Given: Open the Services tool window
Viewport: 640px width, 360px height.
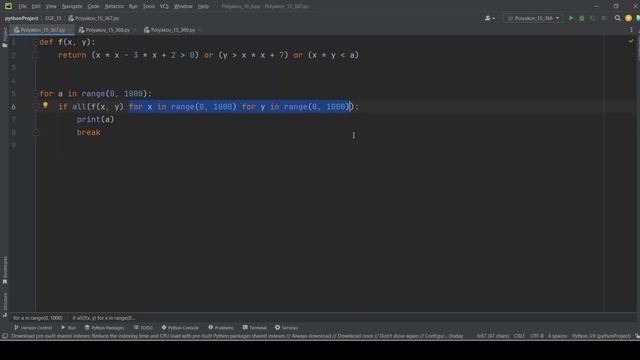Looking at the screenshot, I should [286, 328].
